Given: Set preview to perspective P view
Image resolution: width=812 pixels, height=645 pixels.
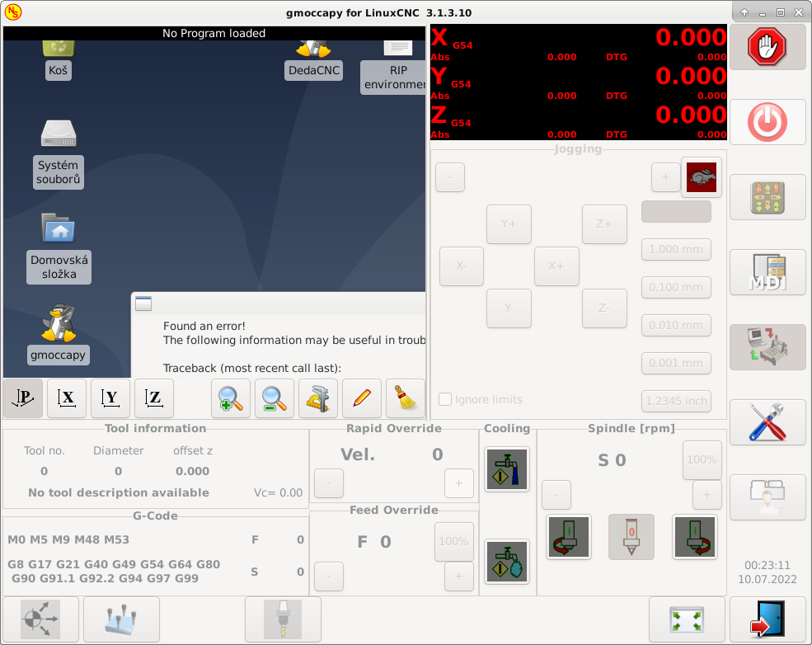Looking at the screenshot, I should pyautogui.click(x=23, y=398).
